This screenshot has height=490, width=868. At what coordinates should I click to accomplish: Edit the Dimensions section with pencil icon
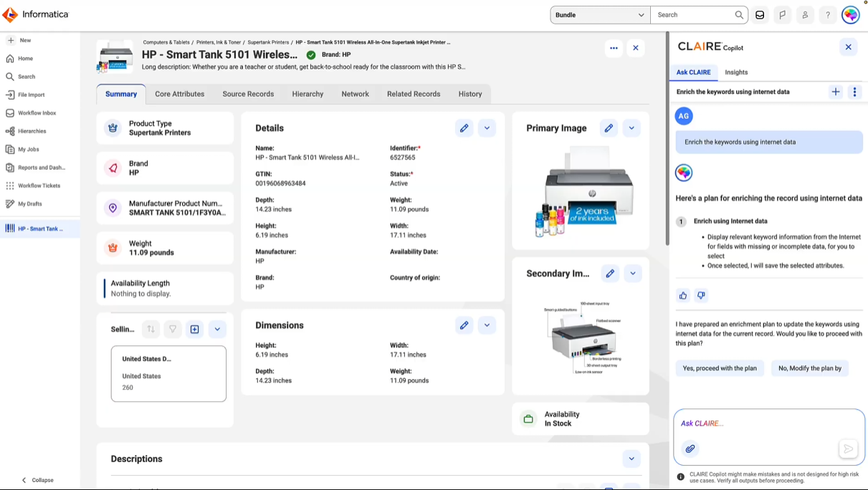pyautogui.click(x=464, y=325)
